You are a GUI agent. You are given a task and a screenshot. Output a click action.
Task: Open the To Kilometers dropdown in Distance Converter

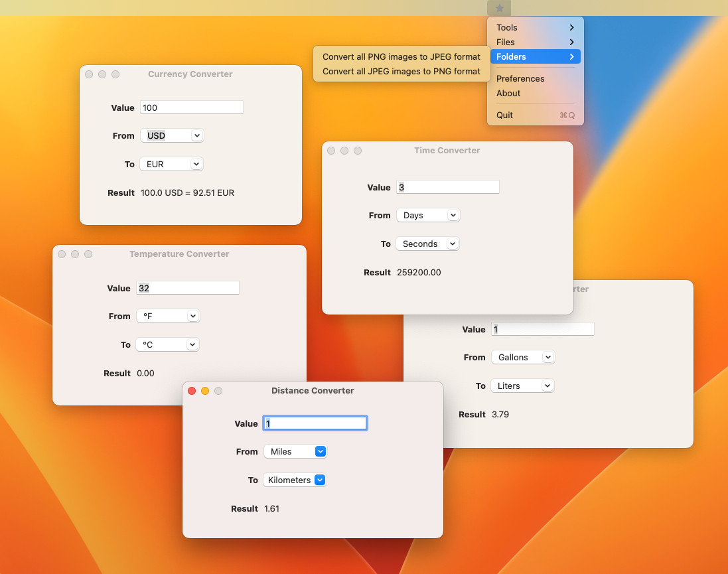[x=295, y=480]
